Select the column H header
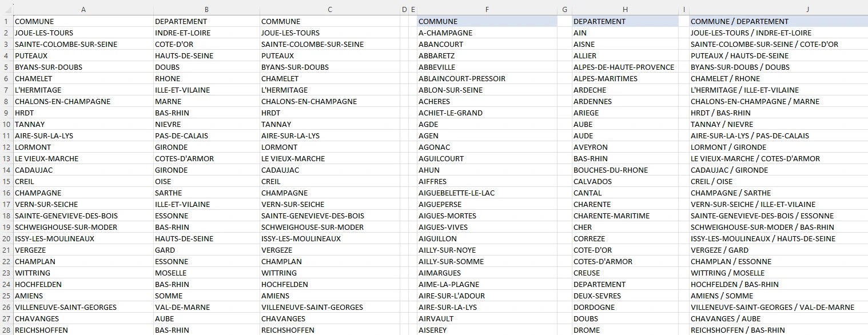 point(625,9)
